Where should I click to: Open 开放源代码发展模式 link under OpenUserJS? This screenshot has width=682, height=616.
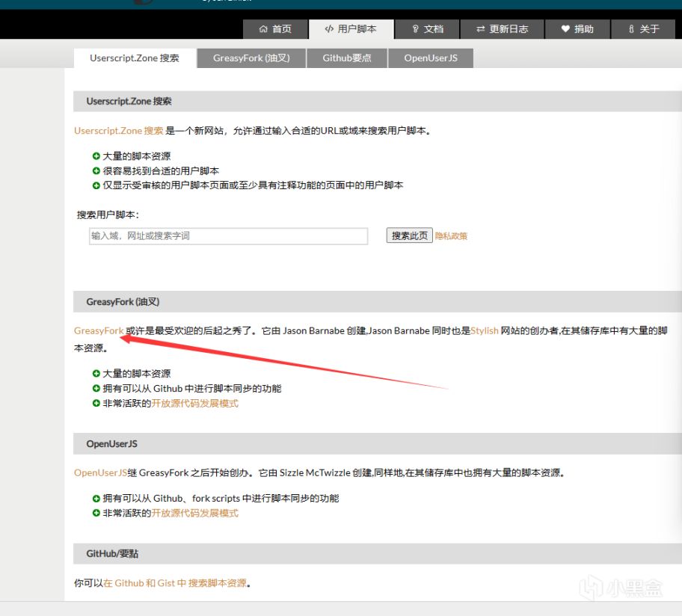pos(195,514)
